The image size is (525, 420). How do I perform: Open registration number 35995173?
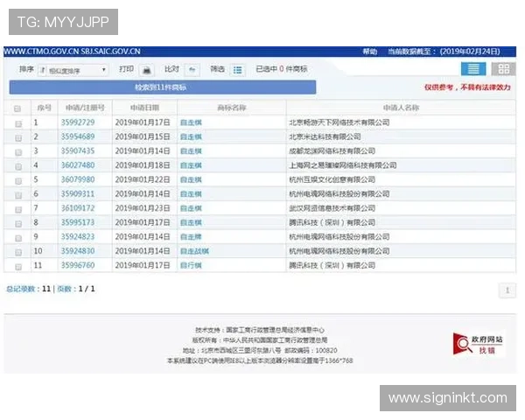pos(78,222)
